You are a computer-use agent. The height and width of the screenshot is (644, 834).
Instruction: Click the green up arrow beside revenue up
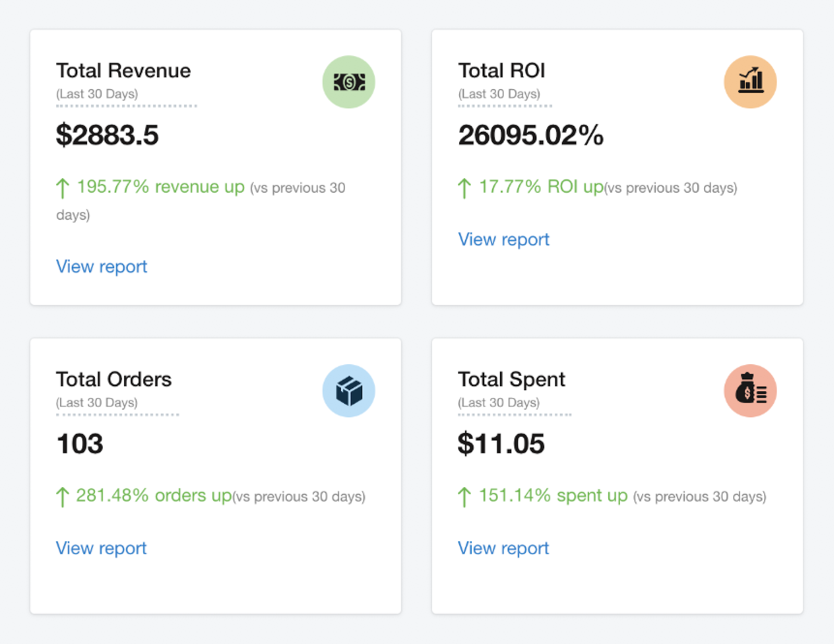tap(63, 188)
